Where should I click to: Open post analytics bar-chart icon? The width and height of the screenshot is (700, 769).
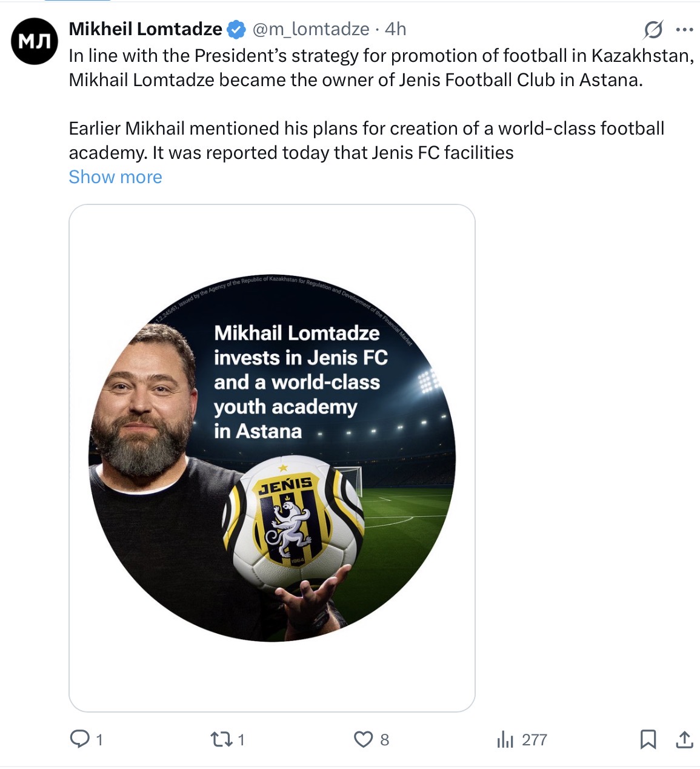[505, 739]
